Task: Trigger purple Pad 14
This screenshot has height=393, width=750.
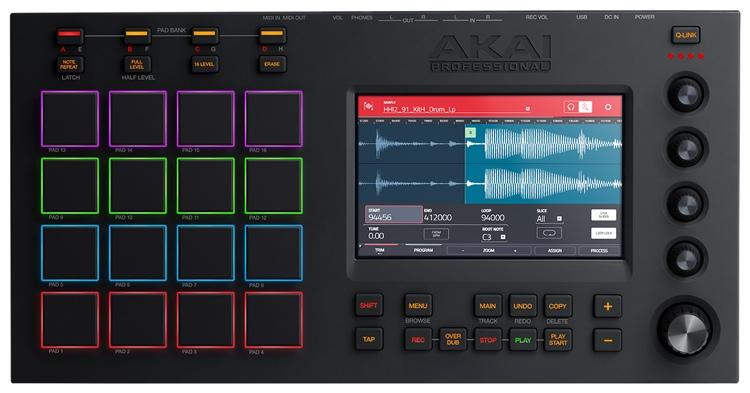Action: 138,119
